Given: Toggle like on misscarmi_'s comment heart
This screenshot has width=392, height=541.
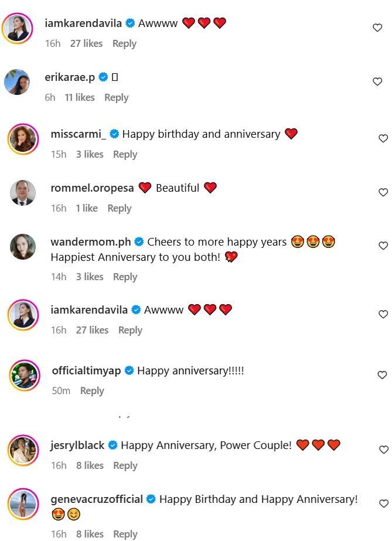Looking at the screenshot, I should [x=384, y=139].
